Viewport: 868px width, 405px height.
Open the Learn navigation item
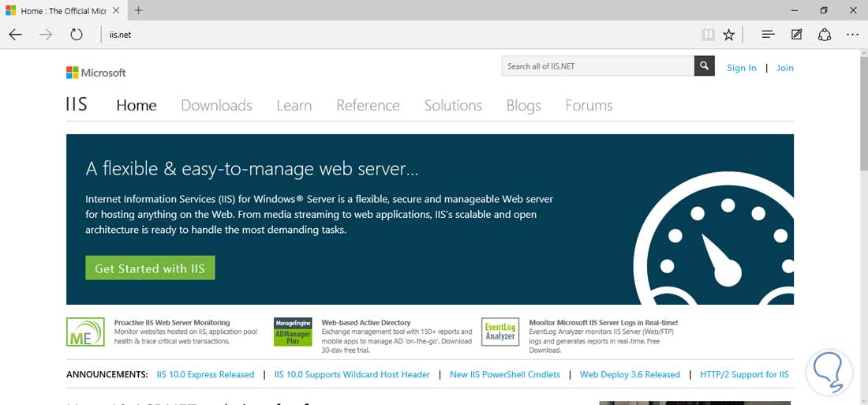tap(294, 105)
